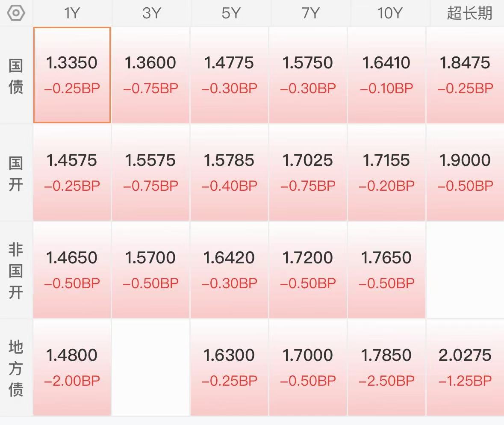Open the 国债 超长期 cell showing 1.8475
The height and width of the screenshot is (425, 504).
tap(466, 75)
